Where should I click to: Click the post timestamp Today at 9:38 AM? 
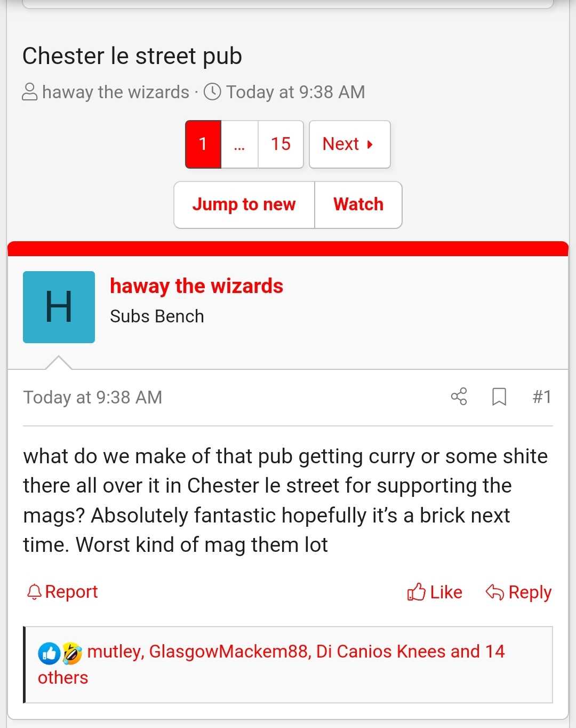(x=92, y=397)
